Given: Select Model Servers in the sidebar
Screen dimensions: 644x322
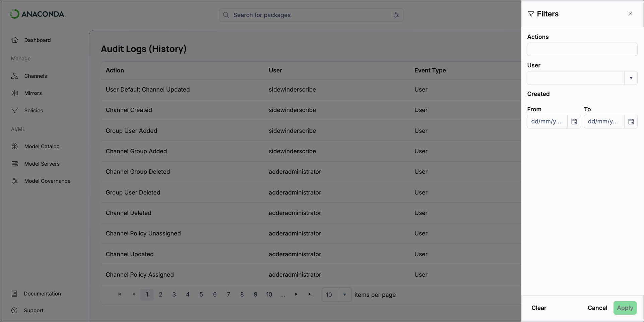Looking at the screenshot, I should (x=41, y=164).
